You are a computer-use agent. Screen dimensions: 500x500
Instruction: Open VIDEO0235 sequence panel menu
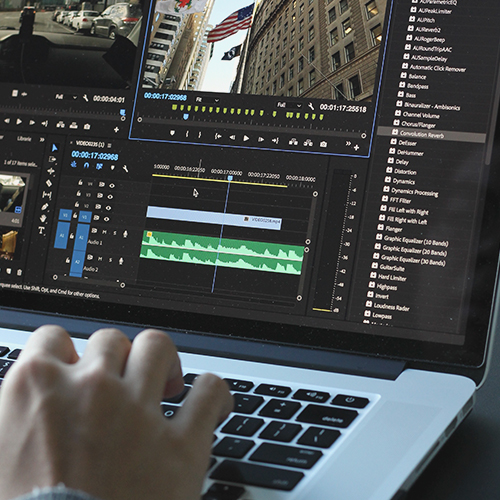(x=110, y=145)
